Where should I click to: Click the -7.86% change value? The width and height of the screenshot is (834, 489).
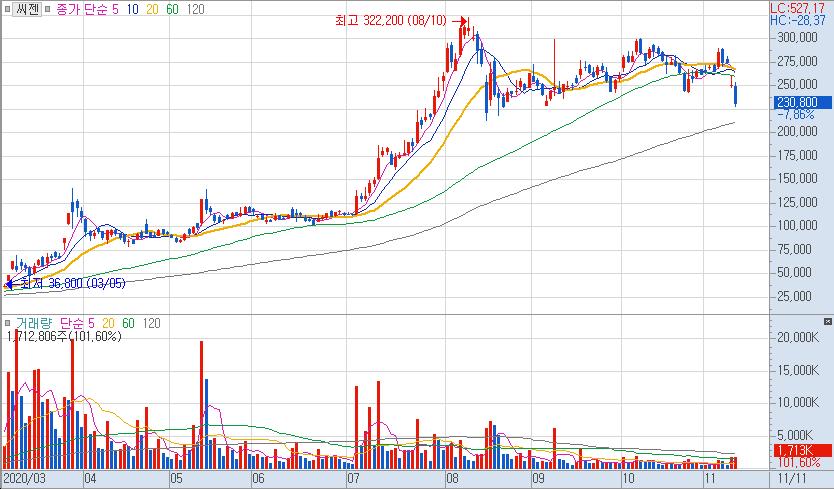tap(796, 114)
